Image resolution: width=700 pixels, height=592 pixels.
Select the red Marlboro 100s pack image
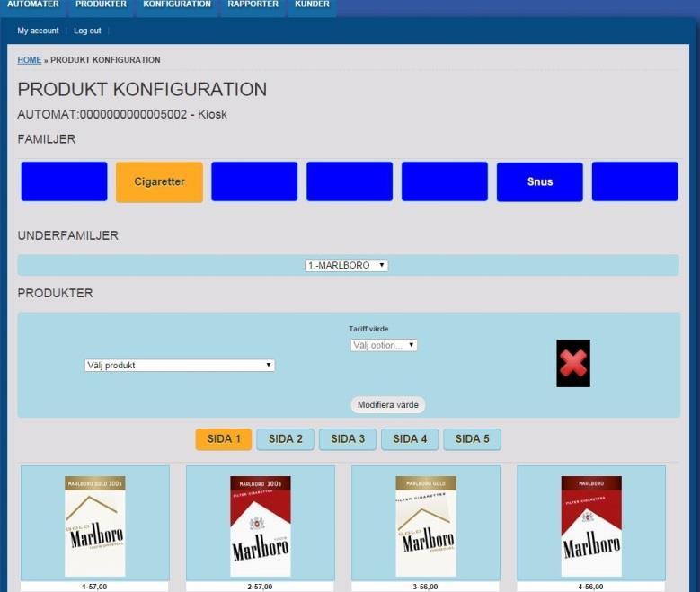coord(261,526)
